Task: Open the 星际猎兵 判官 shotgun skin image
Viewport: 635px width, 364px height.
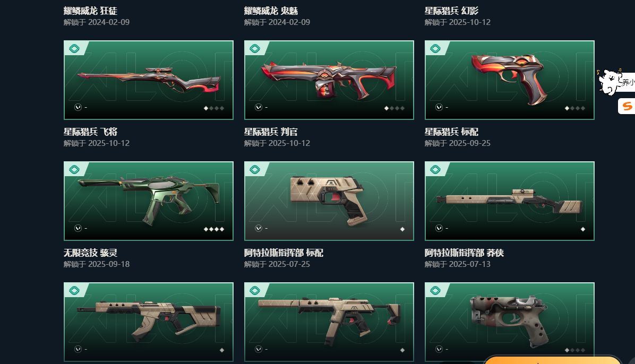Action: 329,80
